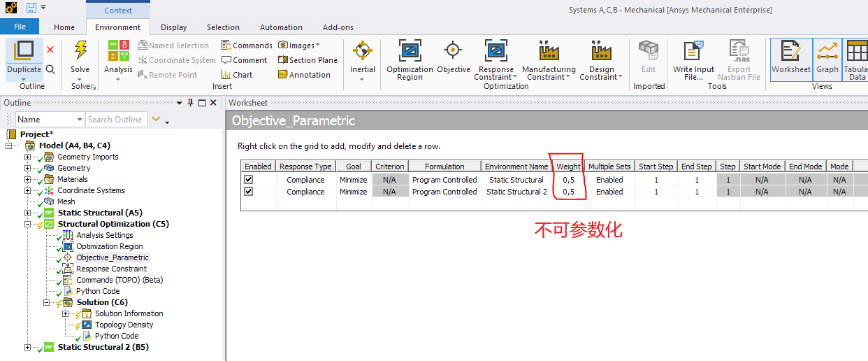Expand the Solution Information node

pos(66,313)
